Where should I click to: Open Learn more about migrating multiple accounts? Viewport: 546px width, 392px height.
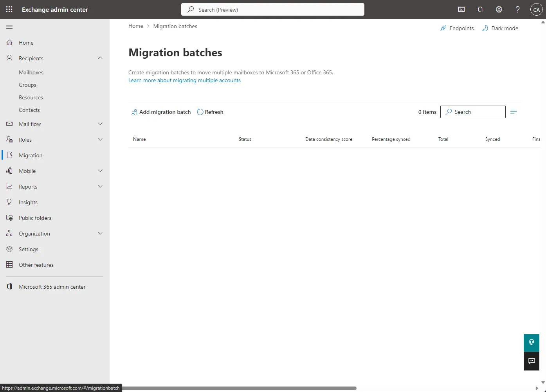pos(184,80)
